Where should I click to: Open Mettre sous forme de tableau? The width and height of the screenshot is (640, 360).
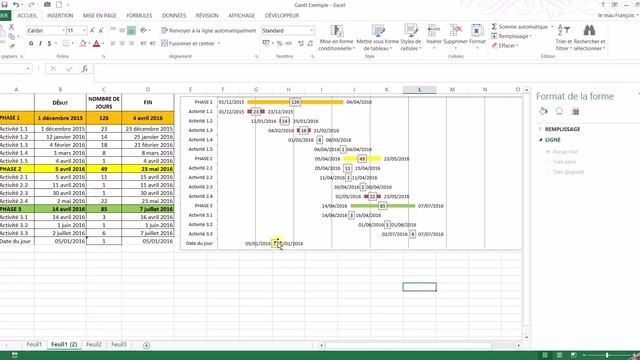click(378, 38)
